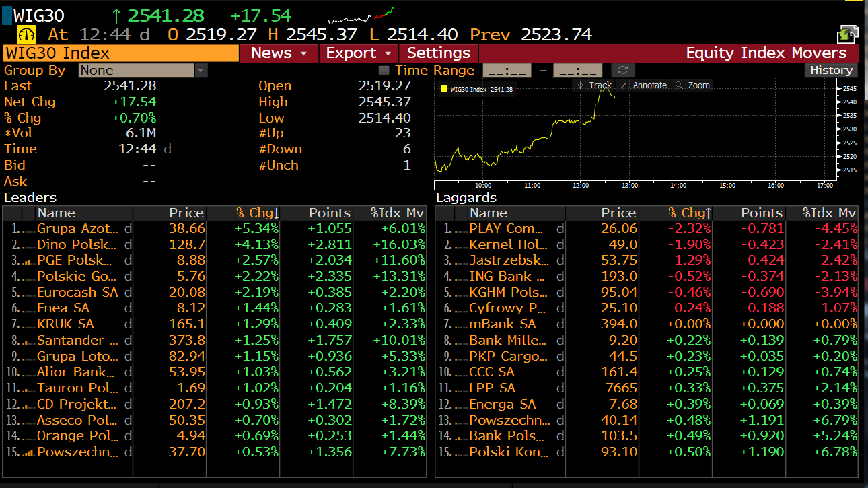The width and height of the screenshot is (868, 488).
Task: Expand the News menu
Action: [x=279, y=53]
